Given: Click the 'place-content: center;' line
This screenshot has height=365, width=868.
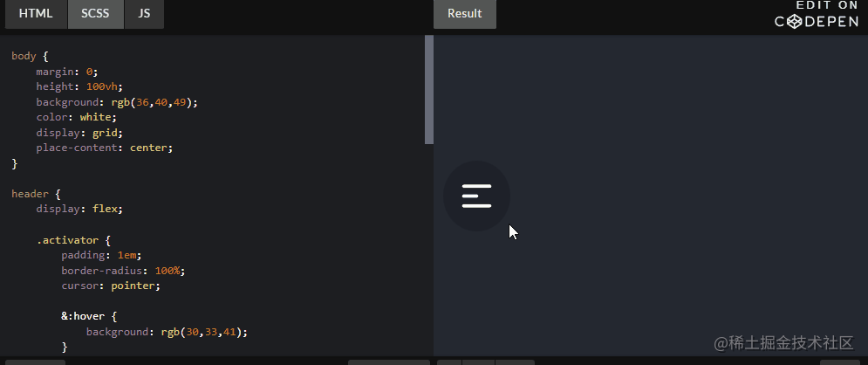Looking at the screenshot, I should click(105, 148).
